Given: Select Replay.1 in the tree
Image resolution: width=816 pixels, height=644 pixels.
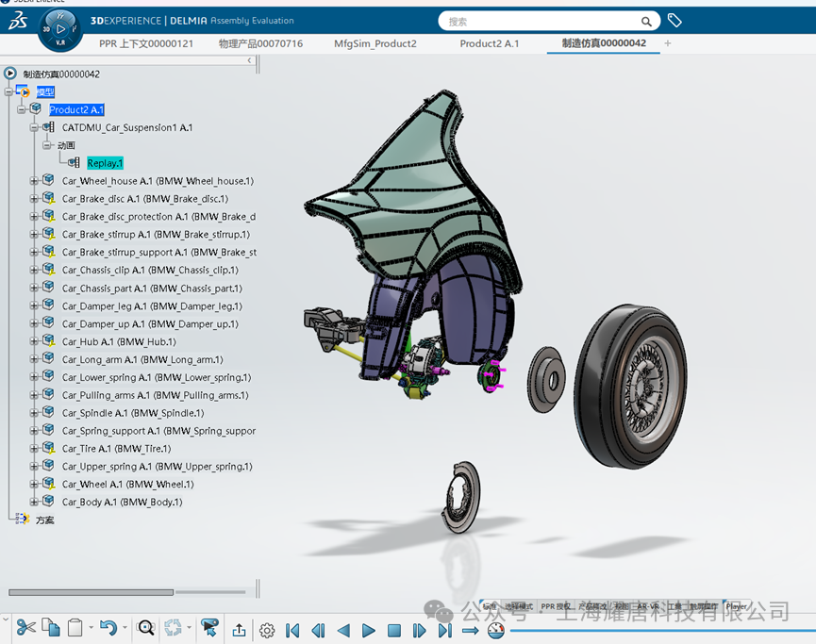Looking at the screenshot, I should click(x=105, y=163).
